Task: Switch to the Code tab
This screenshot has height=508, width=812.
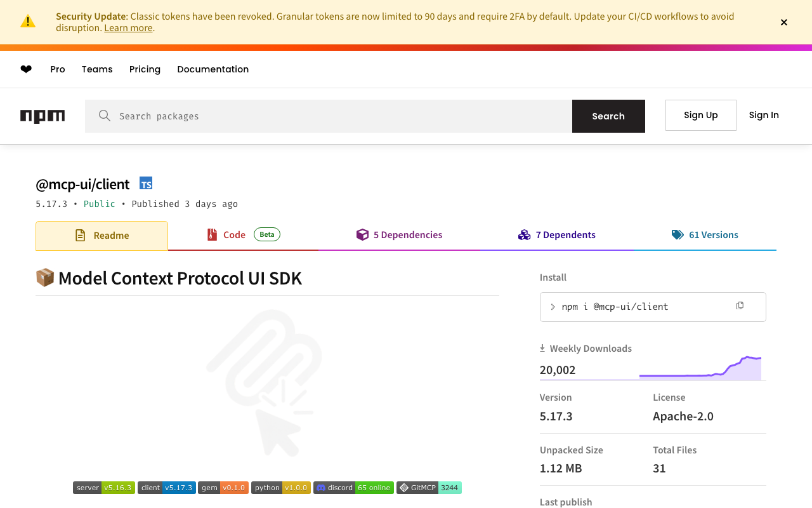Action: (243, 235)
